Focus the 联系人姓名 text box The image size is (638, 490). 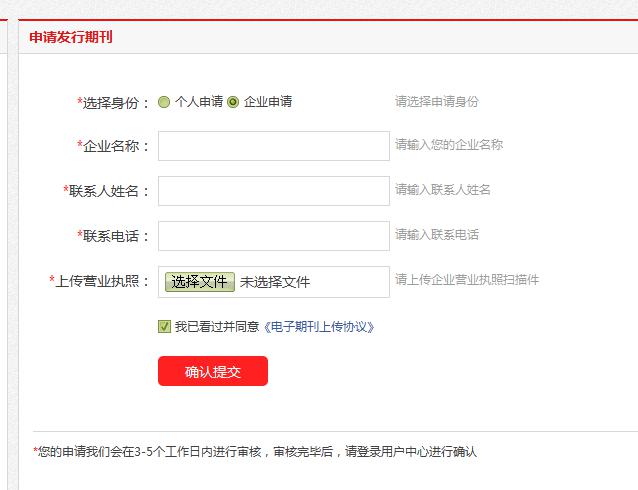point(273,191)
